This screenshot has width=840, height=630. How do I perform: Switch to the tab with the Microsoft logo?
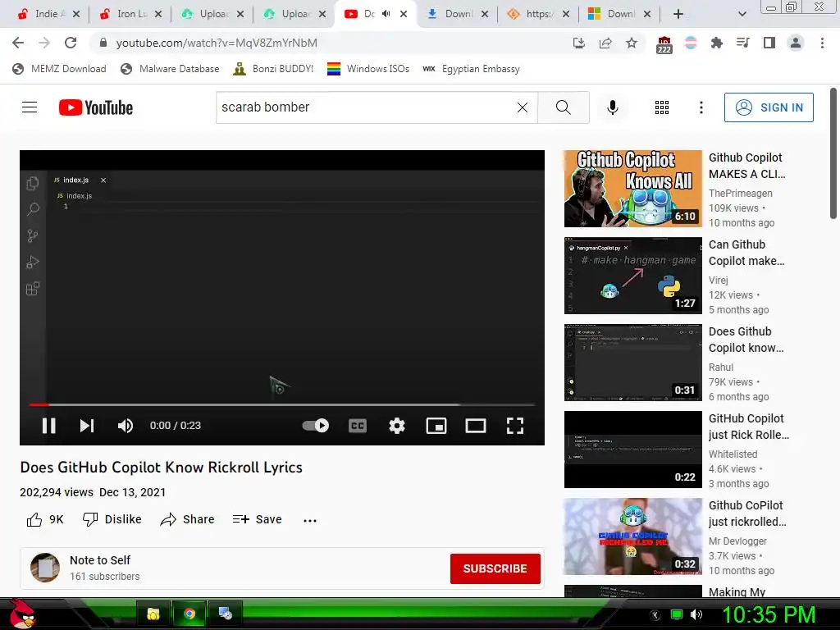tap(619, 14)
